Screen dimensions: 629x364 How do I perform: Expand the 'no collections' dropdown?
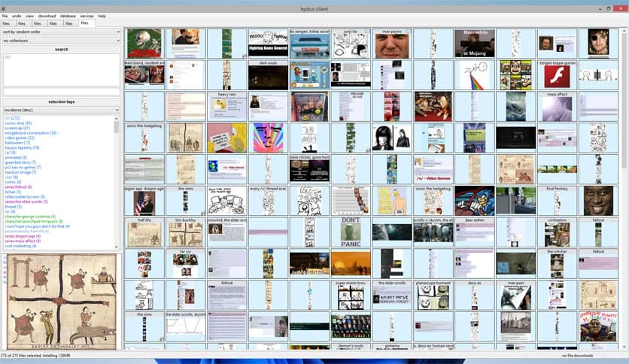pos(62,41)
